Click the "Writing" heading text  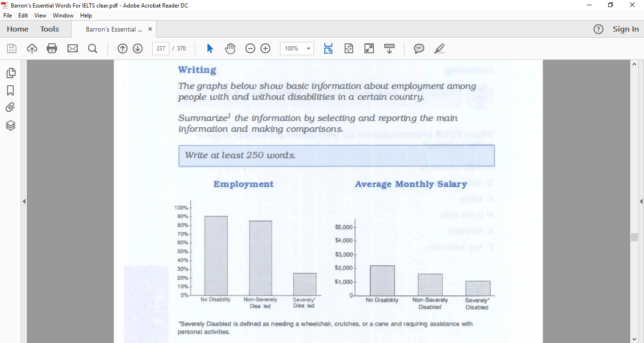tap(197, 70)
